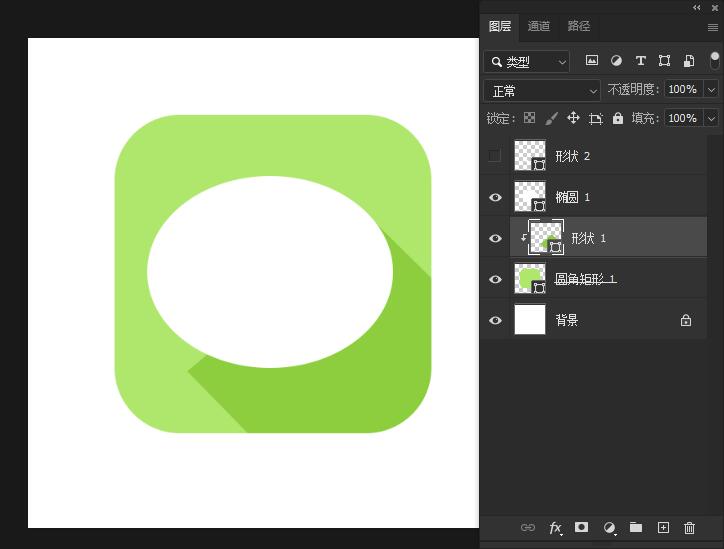Click the 圆角矩形 1 layer name
724x549 pixels.
pos(585,279)
